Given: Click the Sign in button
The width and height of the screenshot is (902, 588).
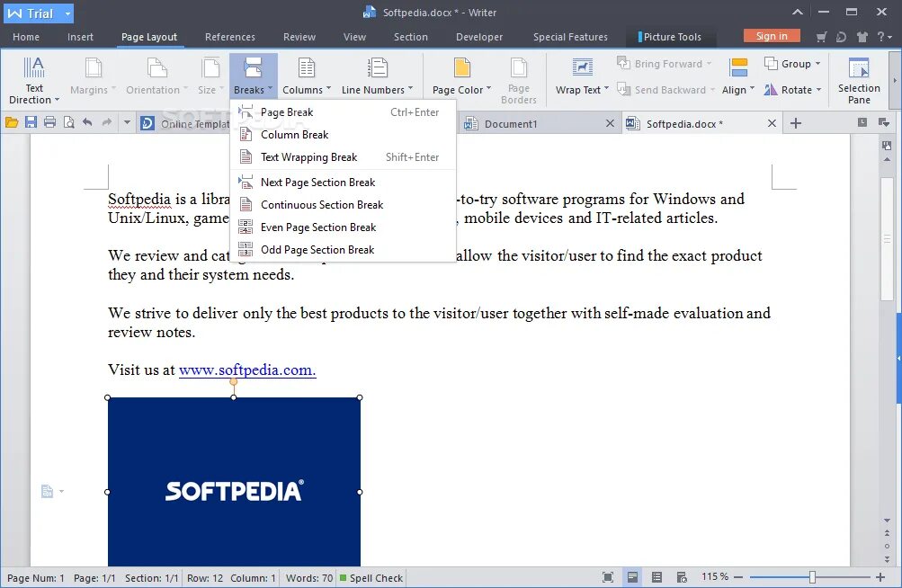Looking at the screenshot, I should pyautogui.click(x=772, y=36).
